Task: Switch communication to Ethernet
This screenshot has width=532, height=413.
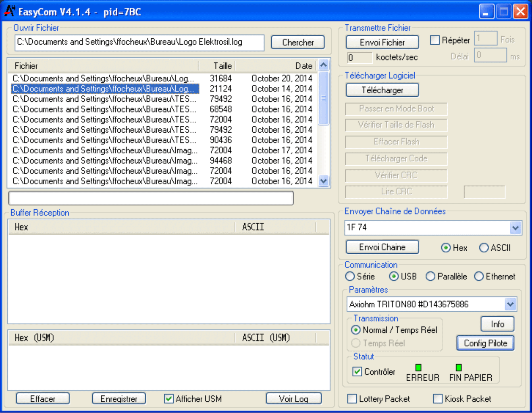Action: coord(479,276)
